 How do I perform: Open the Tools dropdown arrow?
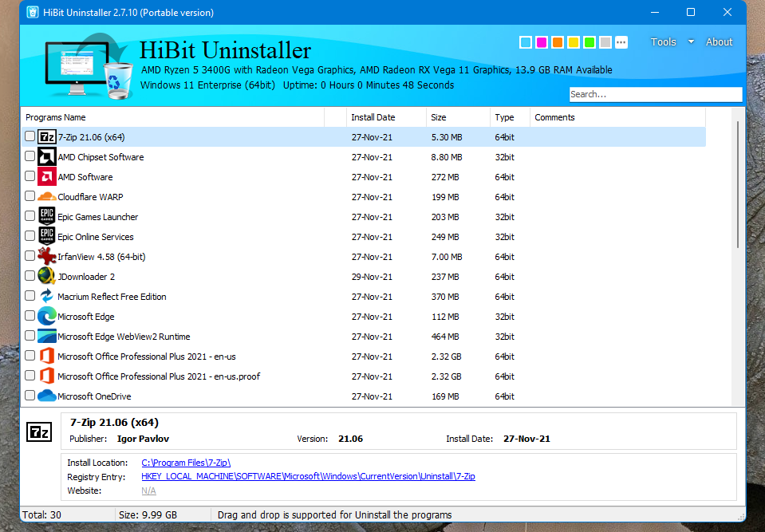[691, 42]
